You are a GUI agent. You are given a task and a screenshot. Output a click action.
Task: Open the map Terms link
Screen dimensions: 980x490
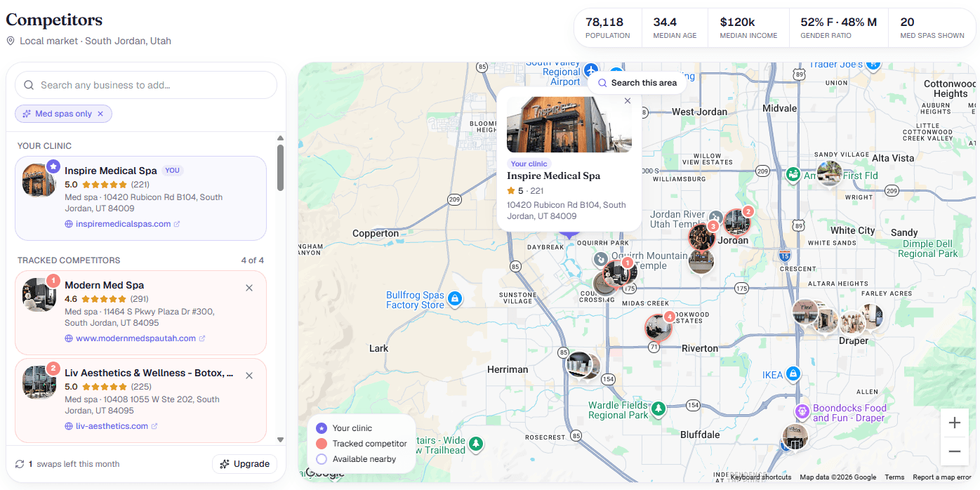click(894, 477)
